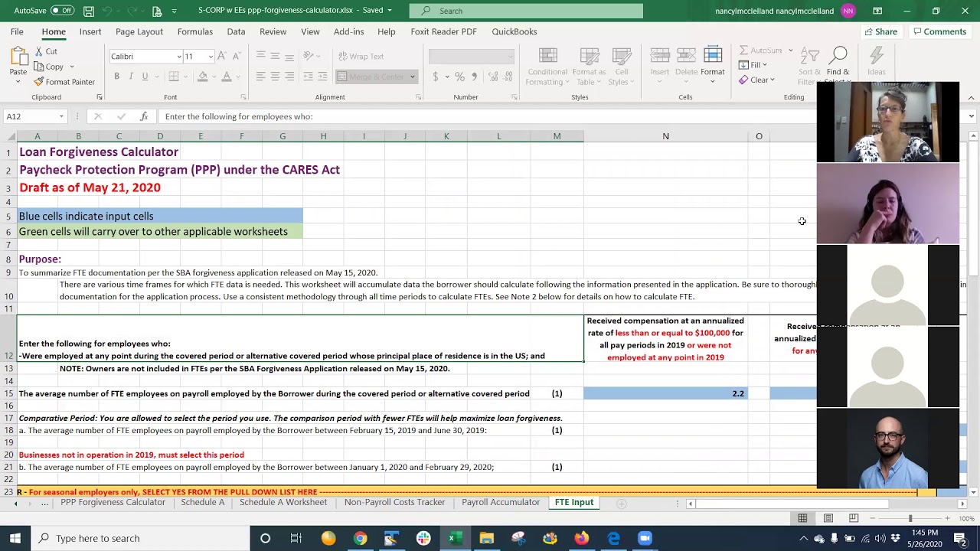Open the Windows Start menu
The height and width of the screenshot is (551, 980).
click(x=15, y=538)
